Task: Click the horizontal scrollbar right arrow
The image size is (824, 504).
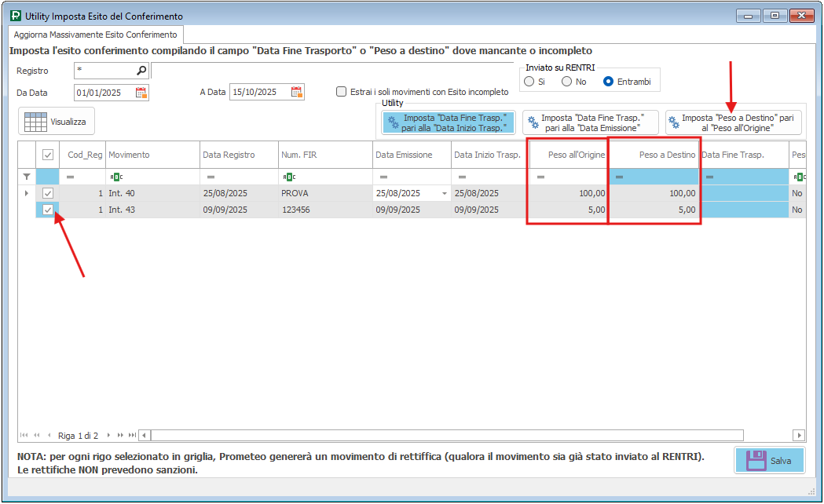Action: (799, 435)
